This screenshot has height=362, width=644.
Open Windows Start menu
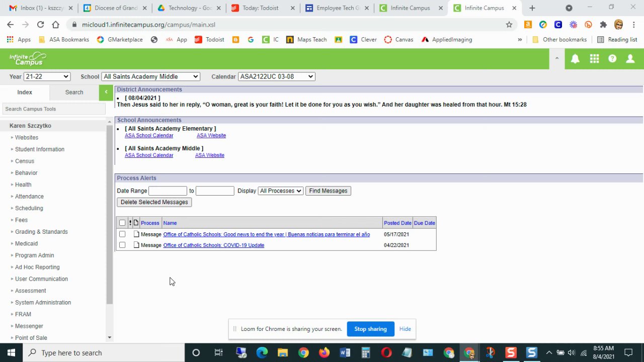[x=11, y=352]
